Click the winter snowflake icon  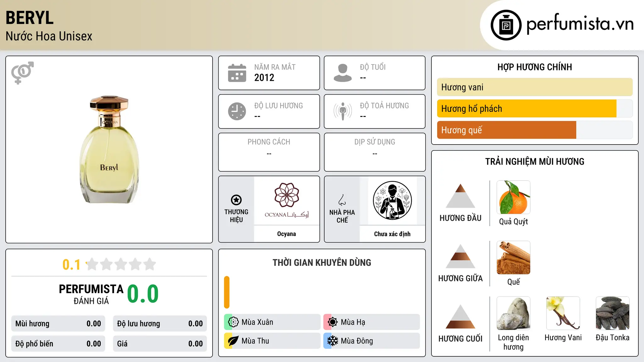(333, 341)
